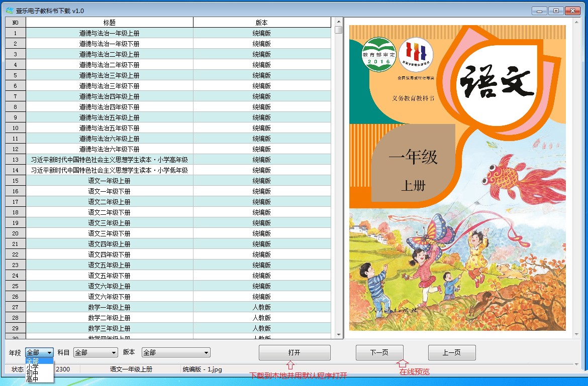Choose 小学 in the 年段 dropdown list

coord(39,367)
